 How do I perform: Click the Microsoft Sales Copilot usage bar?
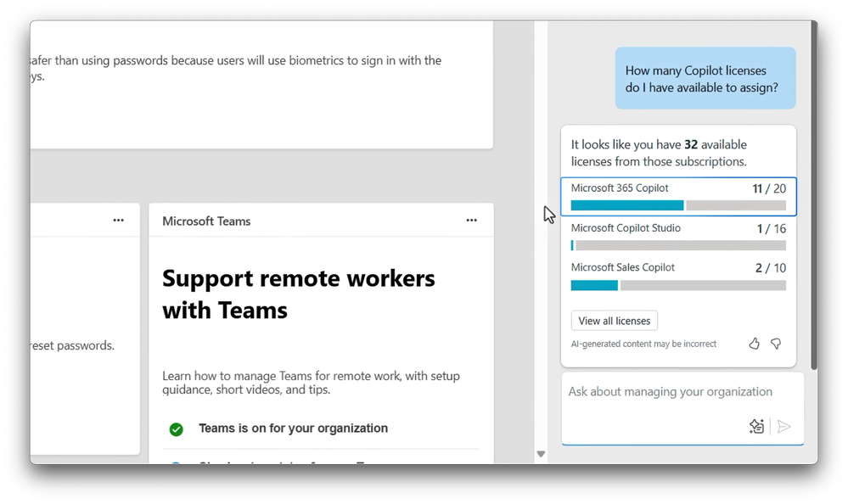(678, 285)
